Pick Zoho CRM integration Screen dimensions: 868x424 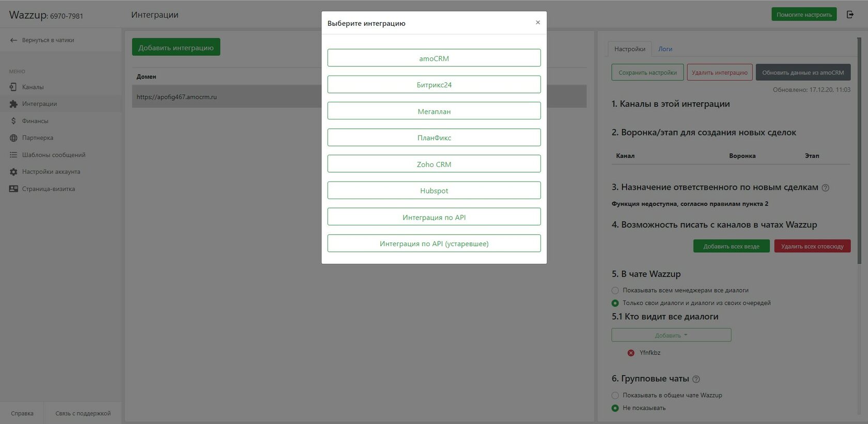point(434,164)
